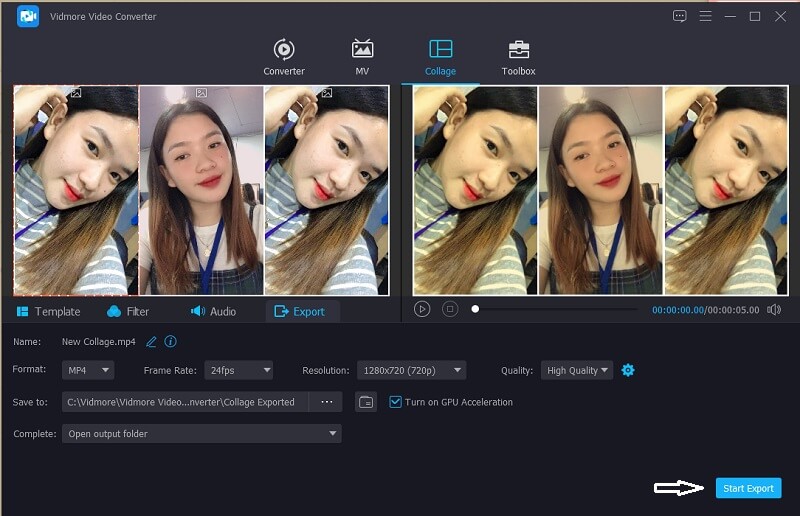Open the Converter section icon
This screenshot has height=516, width=800.
(284, 50)
